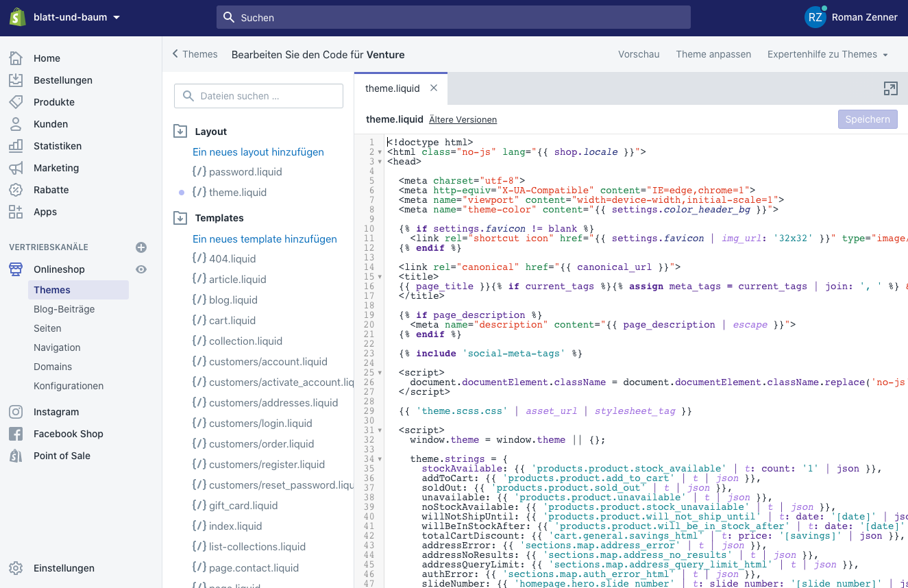908x588 pixels.
Task: Open cart.liquid template file
Action: click(x=232, y=320)
